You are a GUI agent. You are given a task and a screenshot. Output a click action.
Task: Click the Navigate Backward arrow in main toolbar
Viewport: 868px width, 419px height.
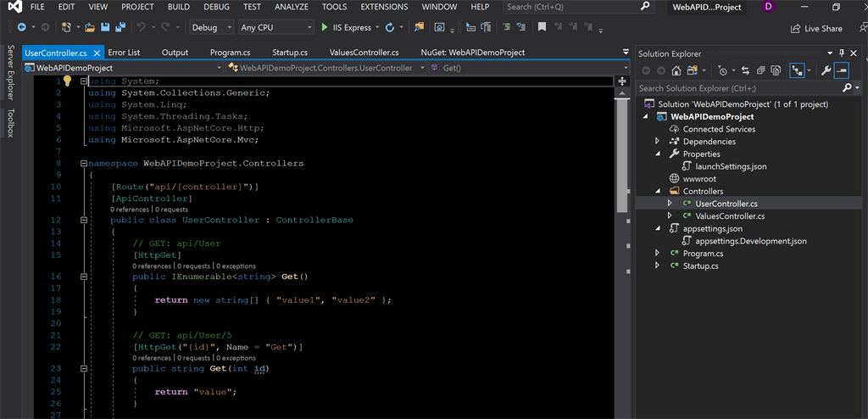click(21, 27)
